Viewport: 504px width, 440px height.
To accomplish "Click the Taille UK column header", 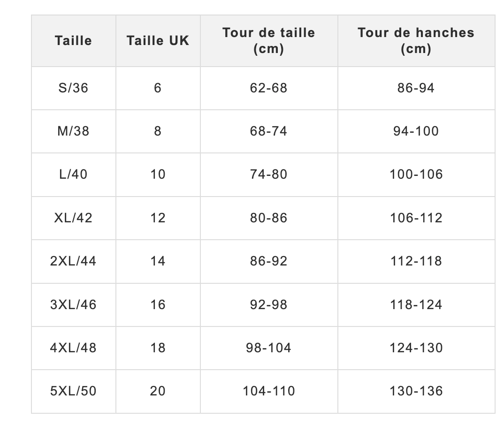I will pos(158,41).
